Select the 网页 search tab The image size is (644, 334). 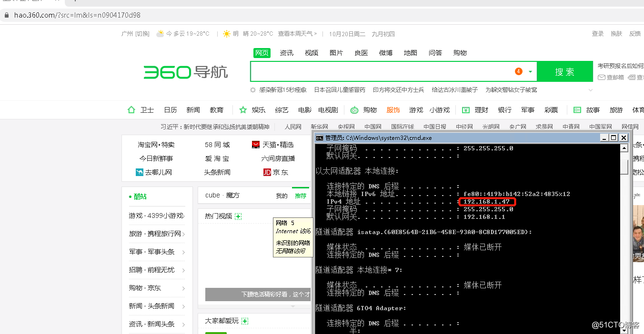point(262,53)
